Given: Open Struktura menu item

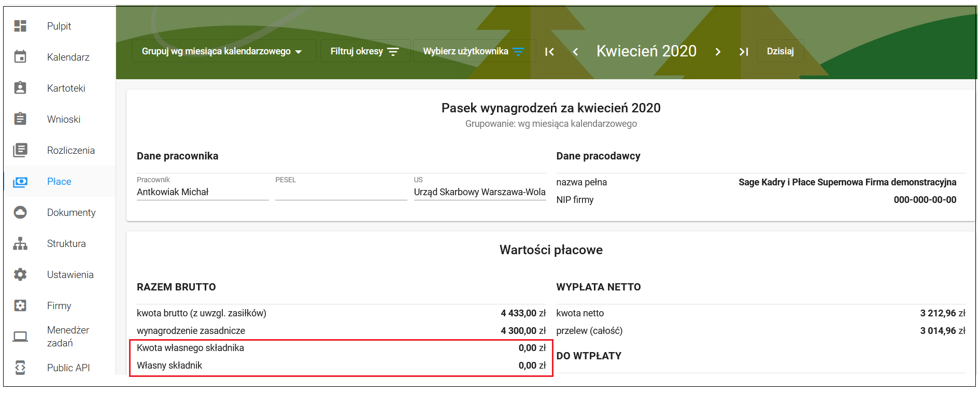Looking at the screenshot, I should (x=59, y=243).
